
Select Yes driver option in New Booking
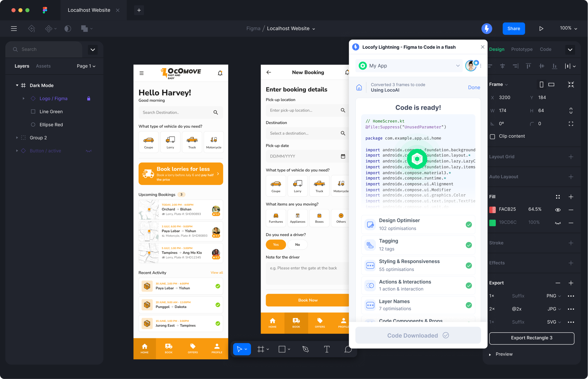(x=276, y=245)
